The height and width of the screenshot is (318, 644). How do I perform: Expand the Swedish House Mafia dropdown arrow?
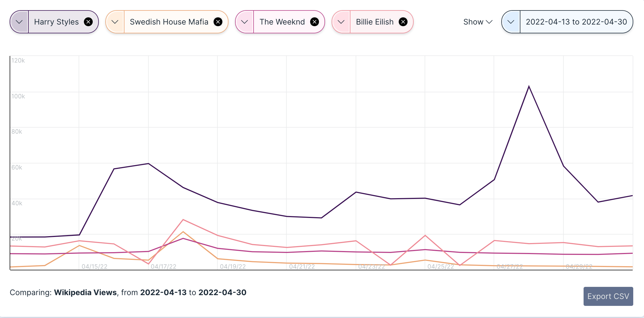click(x=115, y=22)
